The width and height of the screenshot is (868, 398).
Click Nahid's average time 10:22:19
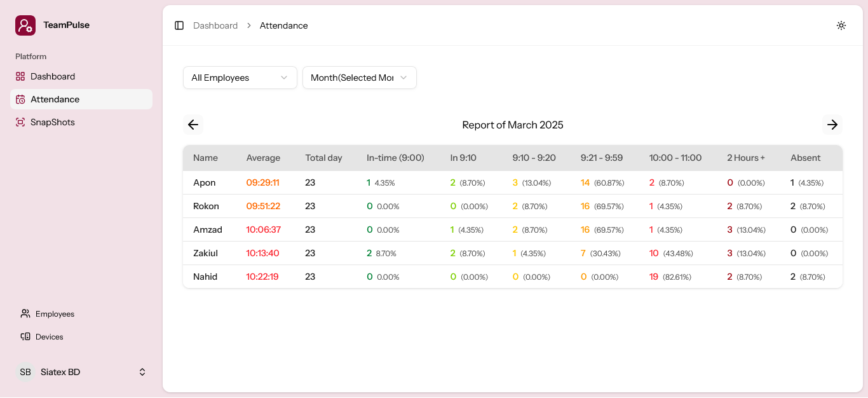262,277
